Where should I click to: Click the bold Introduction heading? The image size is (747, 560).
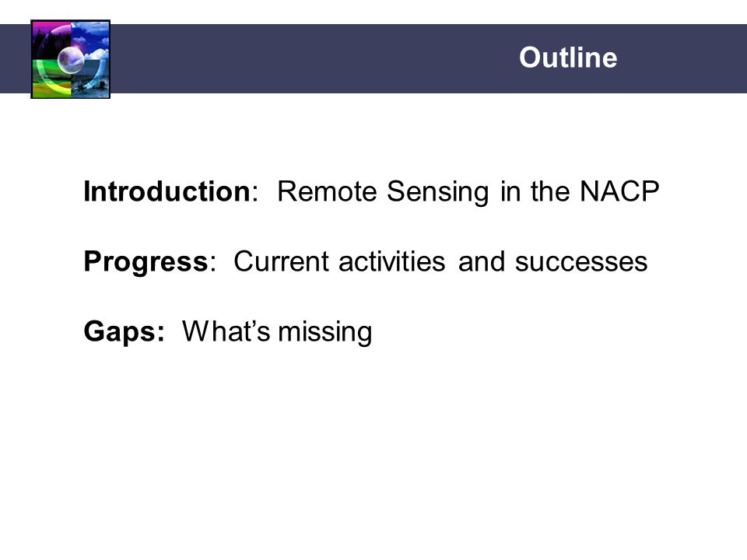(167, 191)
